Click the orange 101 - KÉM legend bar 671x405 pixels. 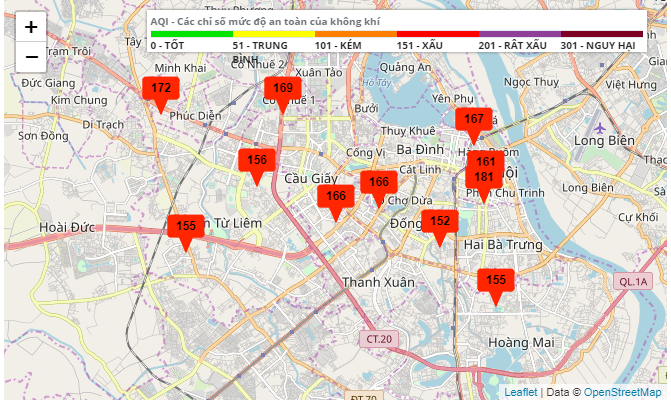[355, 35]
